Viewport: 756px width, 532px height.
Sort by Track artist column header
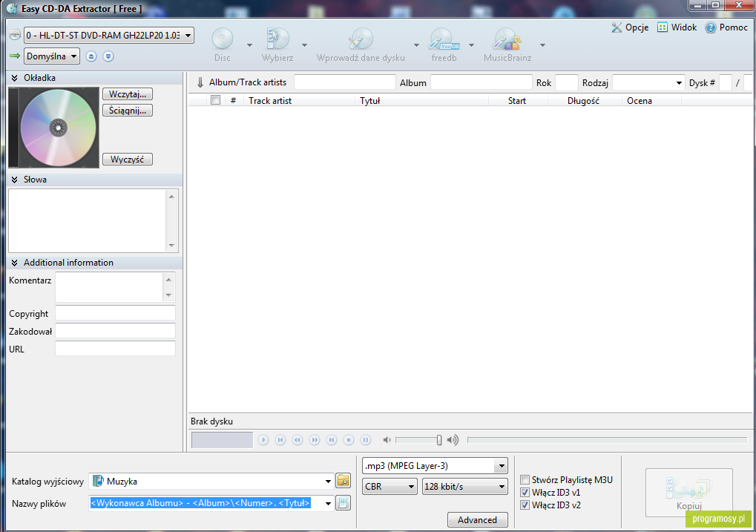point(299,100)
